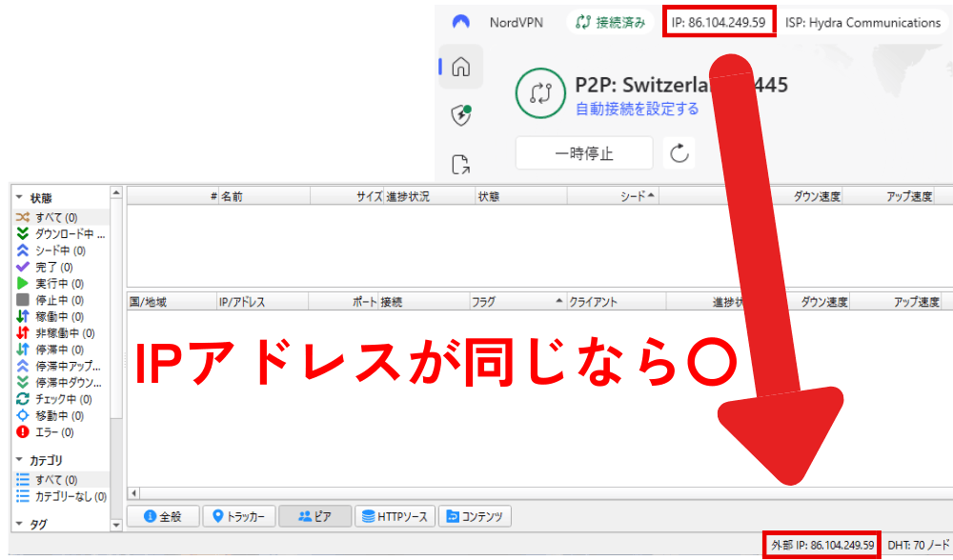Click the P2P server circular icon
953x560 pixels.
coord(540,92)
